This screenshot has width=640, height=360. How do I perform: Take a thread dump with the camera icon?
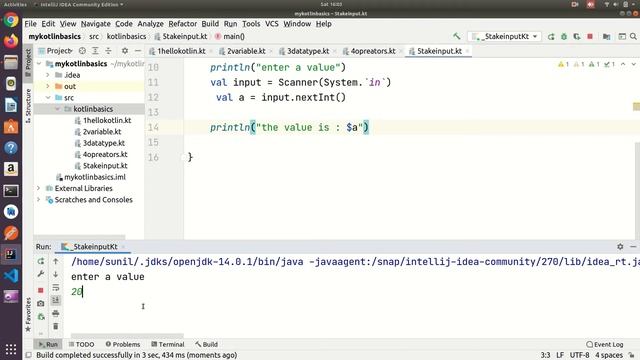point(41,303)
